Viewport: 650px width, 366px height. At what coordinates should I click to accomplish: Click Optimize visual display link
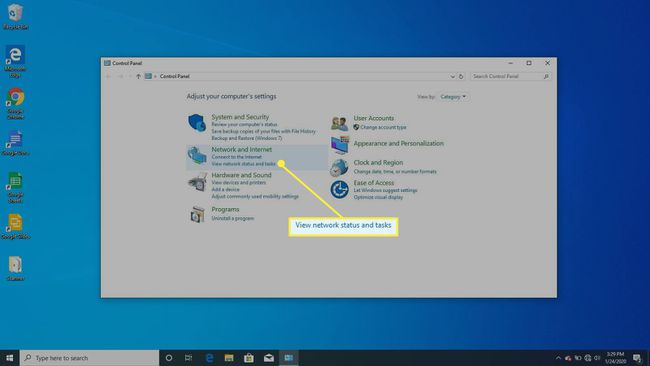(x=378, y=197)
